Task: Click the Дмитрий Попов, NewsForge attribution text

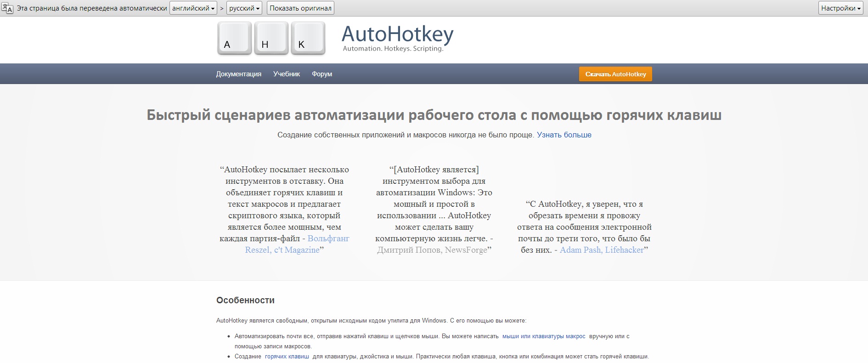Action: coord(432,250)
